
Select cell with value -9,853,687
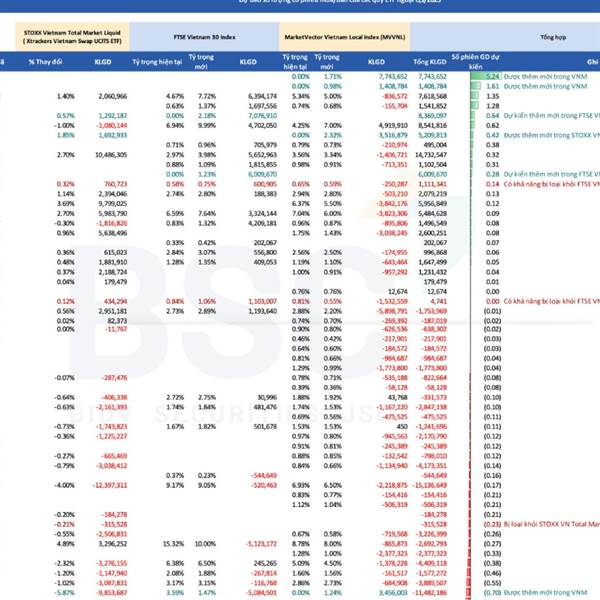(x=111, y=593)
